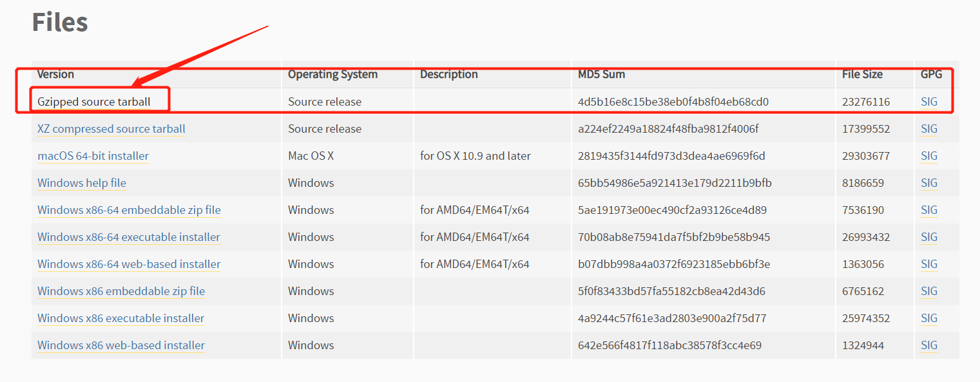
Task: Open the XZ compressed source tarball link
Action: click(x=110, y=128)
